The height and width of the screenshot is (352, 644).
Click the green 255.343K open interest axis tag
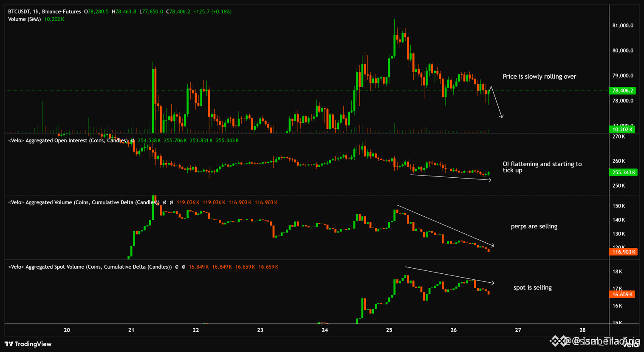(x=623, y=173)
